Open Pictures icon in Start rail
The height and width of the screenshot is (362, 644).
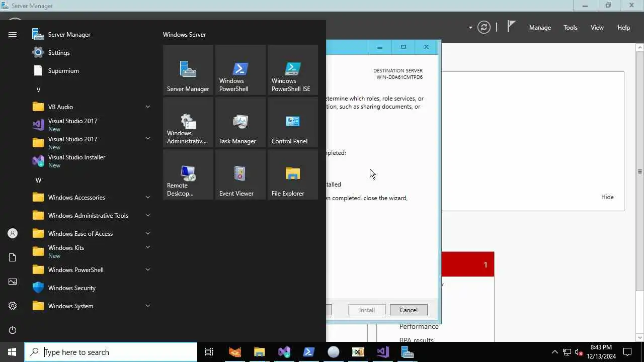(x=13, y=282)
